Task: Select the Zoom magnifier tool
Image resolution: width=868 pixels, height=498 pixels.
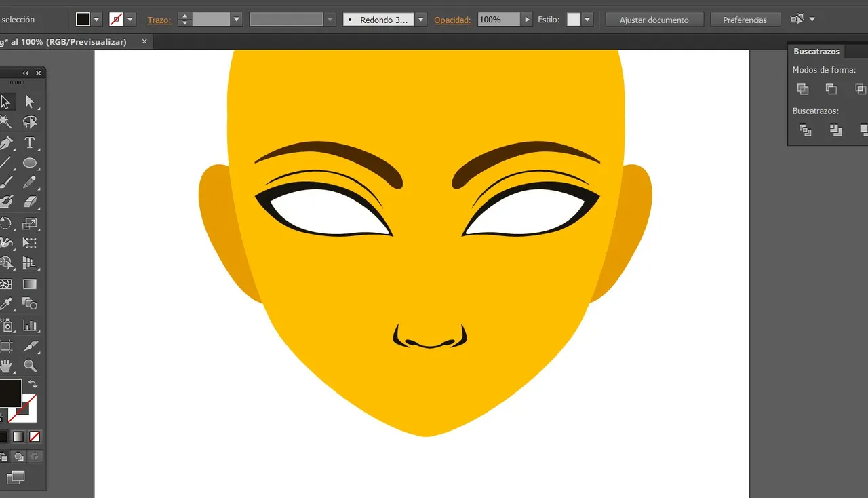Action: (x=30, y=366)
